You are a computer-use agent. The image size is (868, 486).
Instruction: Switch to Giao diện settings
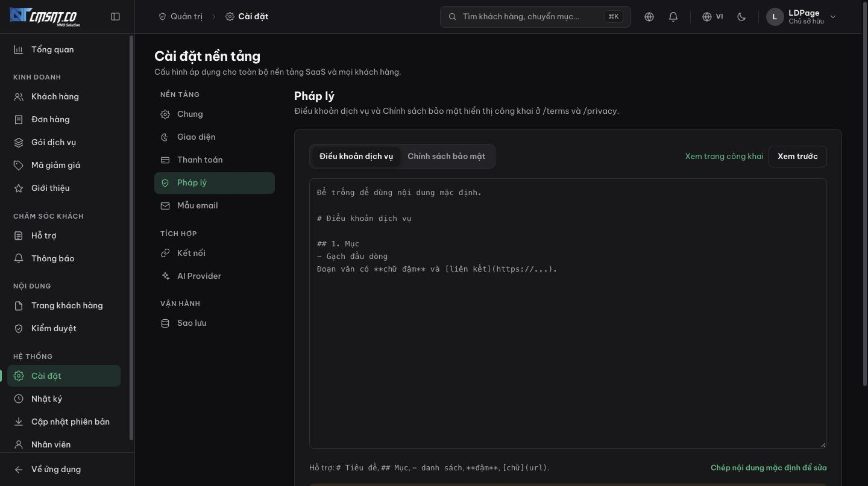tap(215, 137)
